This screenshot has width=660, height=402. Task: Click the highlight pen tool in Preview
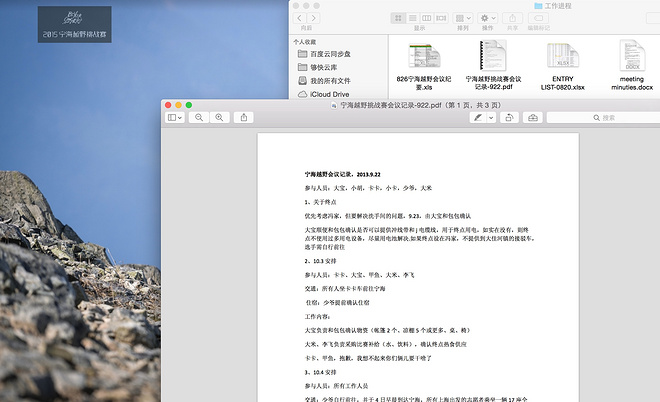point(478,118)
